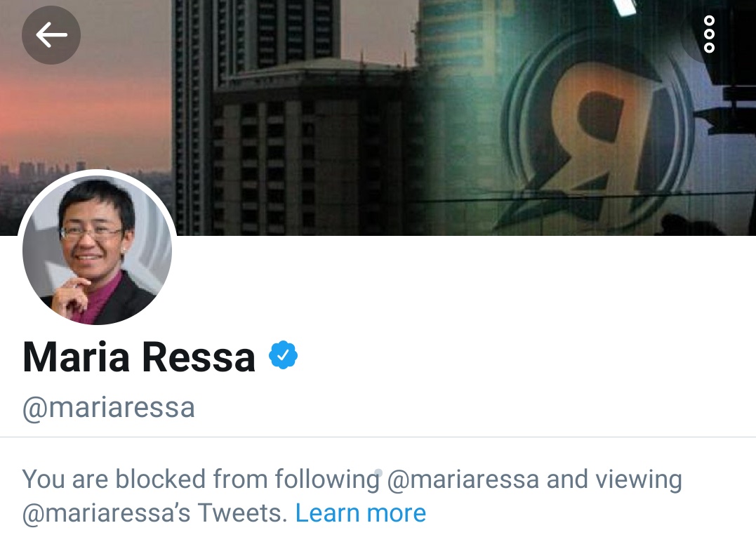
Task: Click the "You are blocked" notice text
Action: [352, 496]
